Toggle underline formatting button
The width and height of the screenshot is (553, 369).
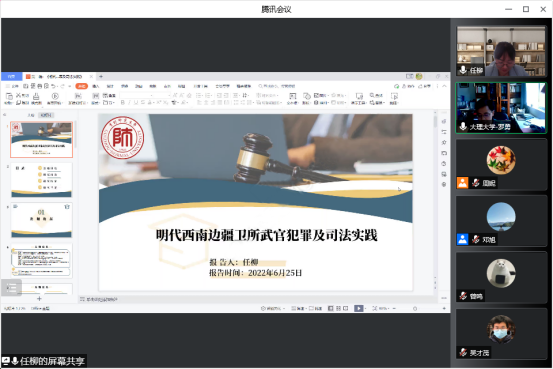[x=136, y=103]
